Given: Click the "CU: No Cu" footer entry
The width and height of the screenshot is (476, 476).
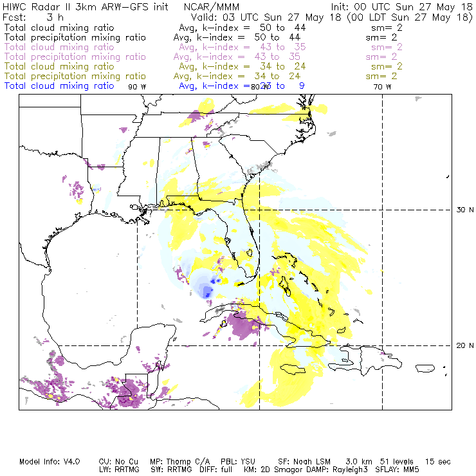Looking at the screenshot, I should click(x=118, y=462).
